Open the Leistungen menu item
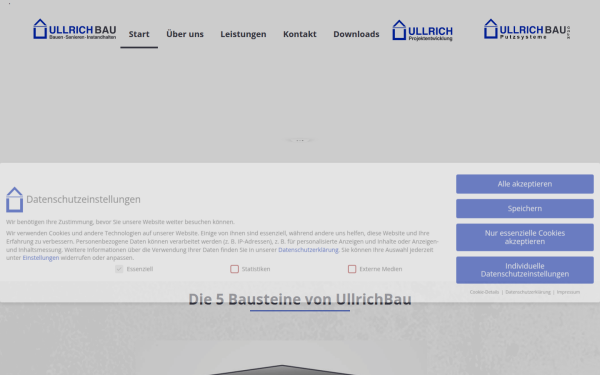This screenshot has width=600, height=375. (x=243, y=34)
